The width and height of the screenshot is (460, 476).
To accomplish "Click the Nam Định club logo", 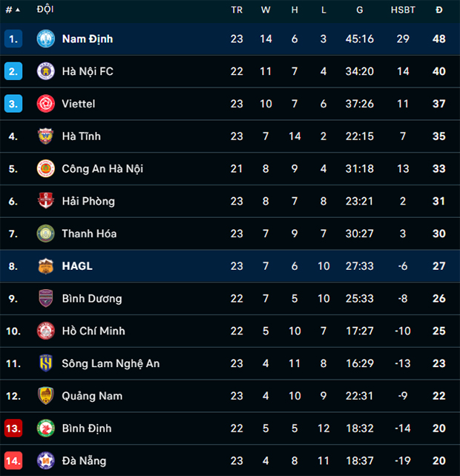I will (x=45, y=39).
